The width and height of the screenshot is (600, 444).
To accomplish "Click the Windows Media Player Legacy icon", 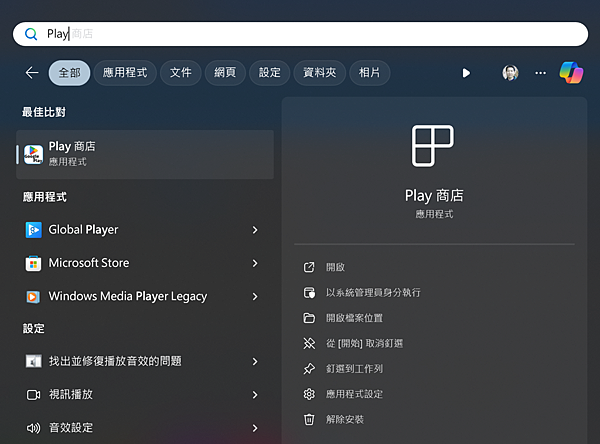I will 33,297.
